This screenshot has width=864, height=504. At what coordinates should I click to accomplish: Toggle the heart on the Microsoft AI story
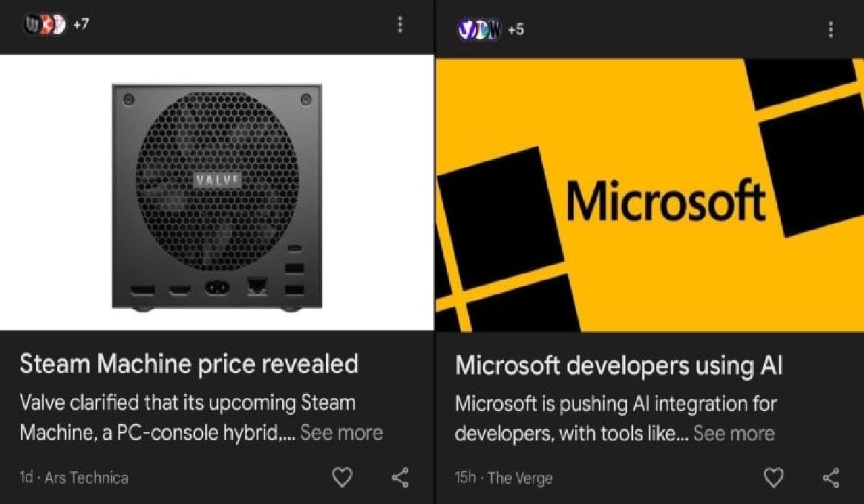(773, 477)
